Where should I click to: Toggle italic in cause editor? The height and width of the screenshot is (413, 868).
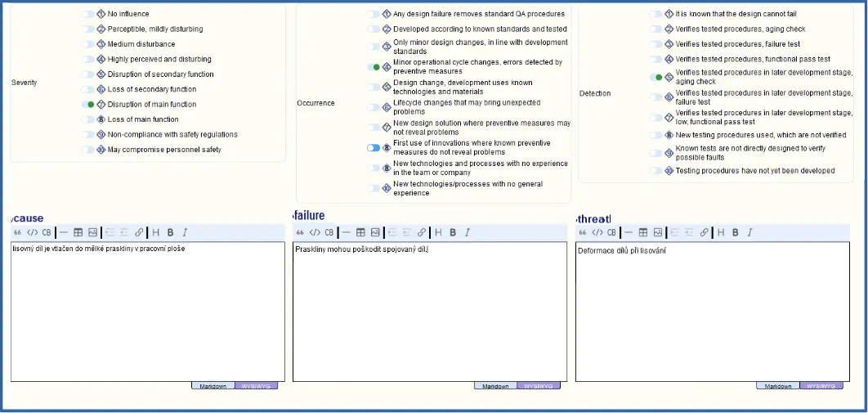click(x=185, y=232)
